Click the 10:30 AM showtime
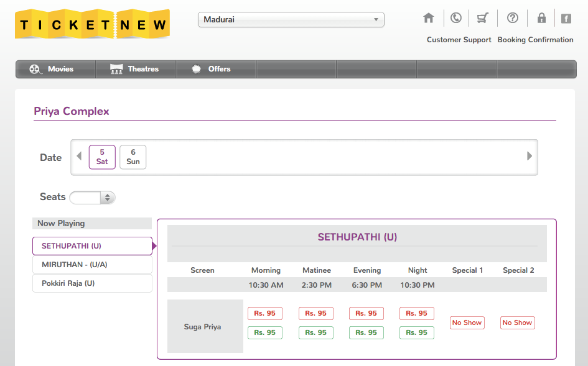The height and width of the screenshot is (366, 588). coord(266,285)
